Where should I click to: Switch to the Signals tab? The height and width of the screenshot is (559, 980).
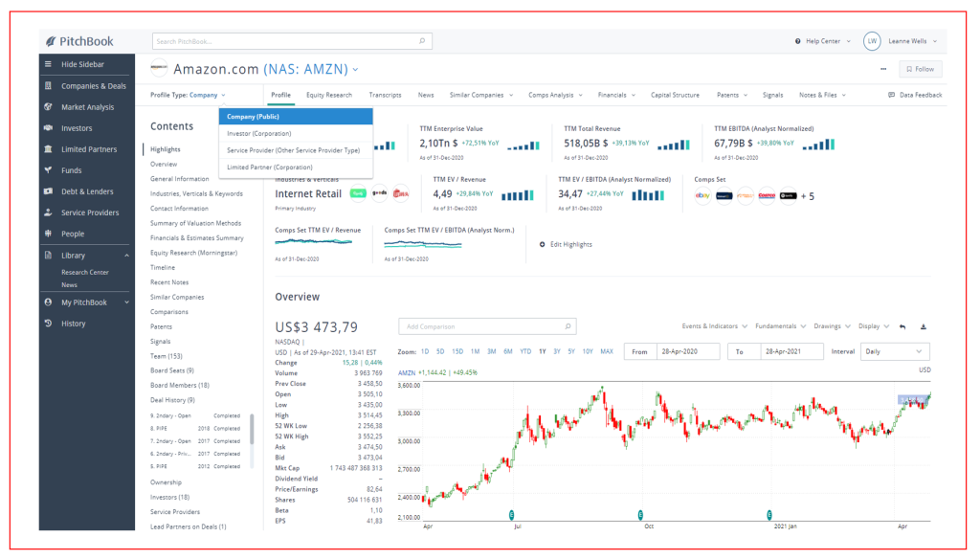pyautogui.click(x=772, y=95)
